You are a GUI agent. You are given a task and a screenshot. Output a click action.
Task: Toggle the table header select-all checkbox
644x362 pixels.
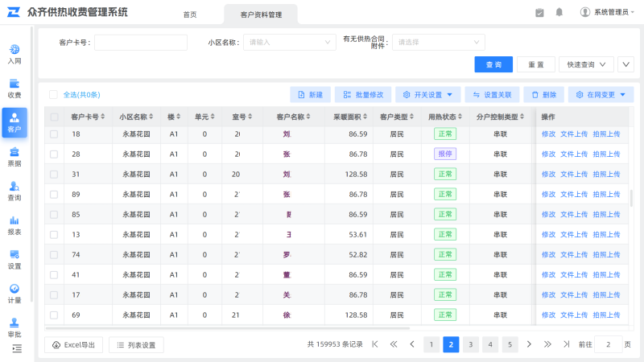(x=54, y=117)
